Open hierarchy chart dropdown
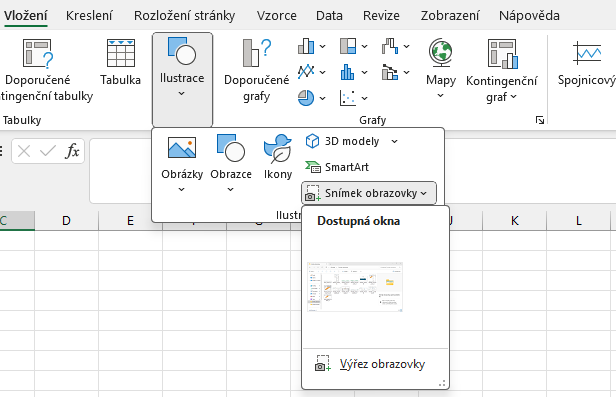This screenshot has height=397, width=616. point(353,46)
